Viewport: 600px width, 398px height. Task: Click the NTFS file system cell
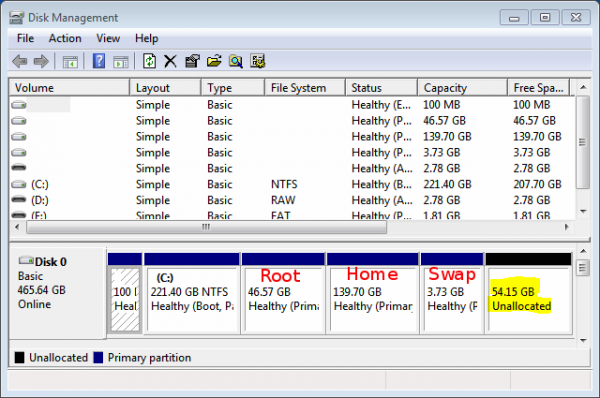tap(284, 184)
